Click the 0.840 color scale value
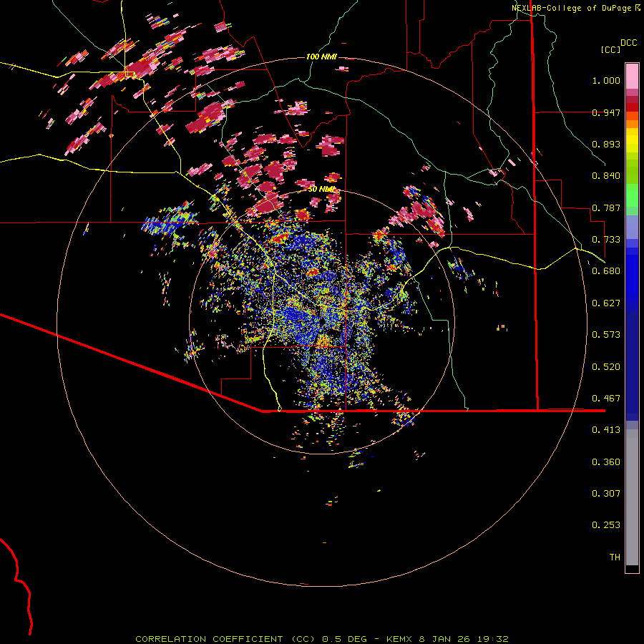644x644 pixels. coord(606,176)
